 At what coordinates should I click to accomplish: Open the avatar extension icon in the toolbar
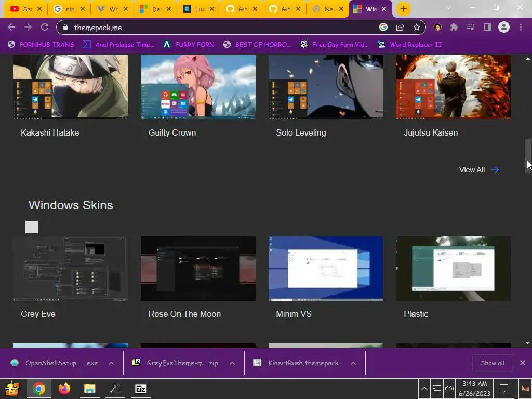tap(437, 27)
